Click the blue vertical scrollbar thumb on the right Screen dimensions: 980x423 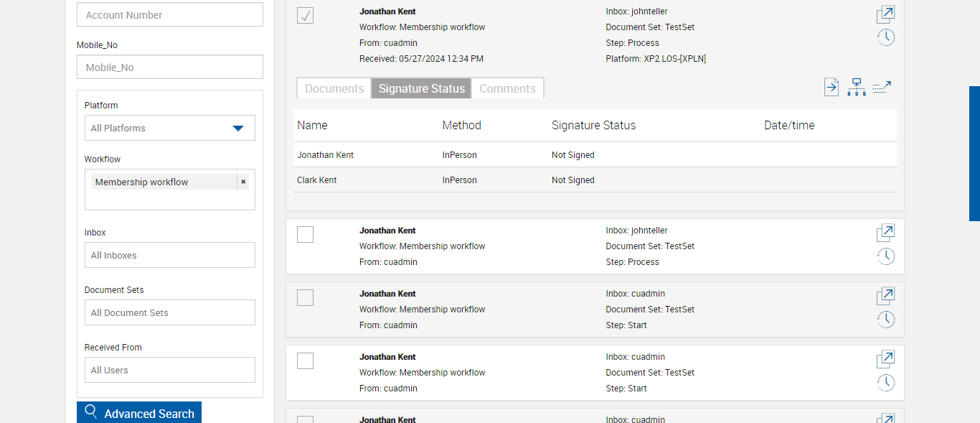pyautogui.click(x=974, y=153)
